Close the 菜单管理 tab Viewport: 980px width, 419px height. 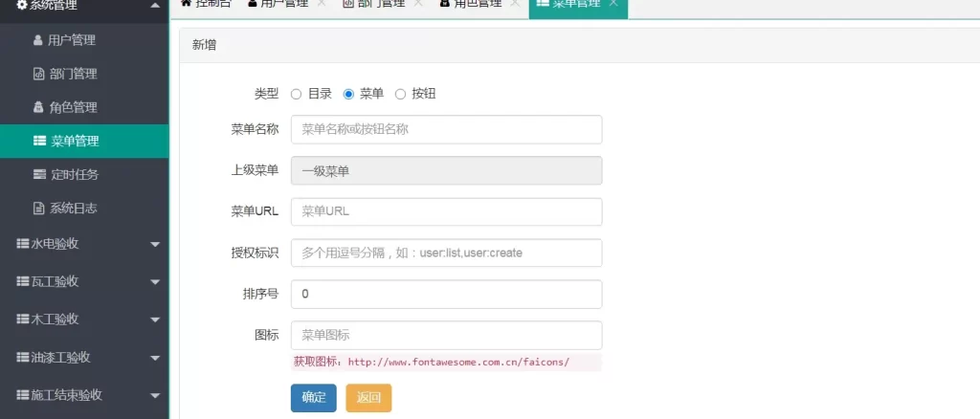tap(613, 3)
